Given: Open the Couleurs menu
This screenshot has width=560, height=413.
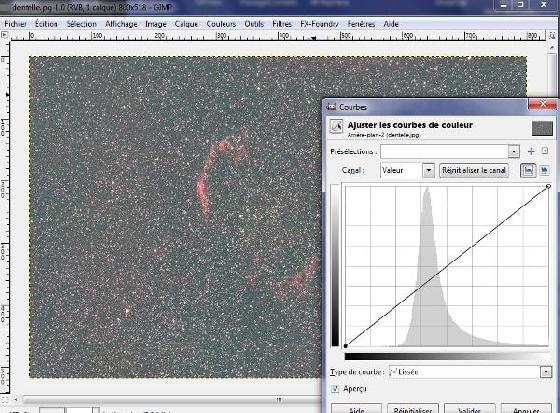Looking at the screenshot, I should pos(221,24).
